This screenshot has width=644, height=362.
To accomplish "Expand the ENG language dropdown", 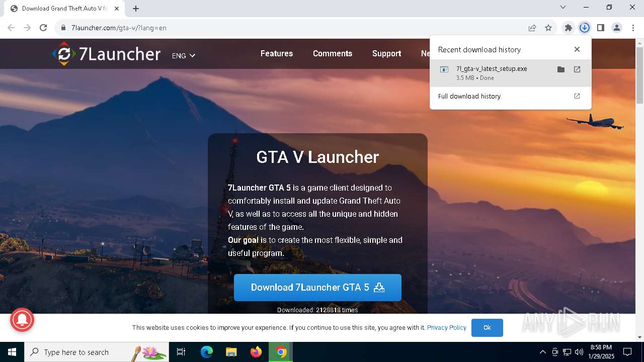I will pyautogui.click(x=183, y=56).
